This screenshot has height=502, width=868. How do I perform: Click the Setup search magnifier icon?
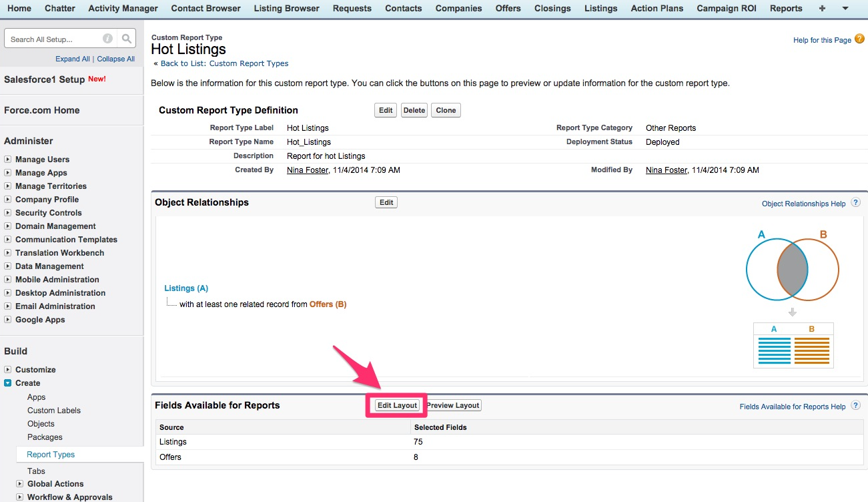(126, 38)
